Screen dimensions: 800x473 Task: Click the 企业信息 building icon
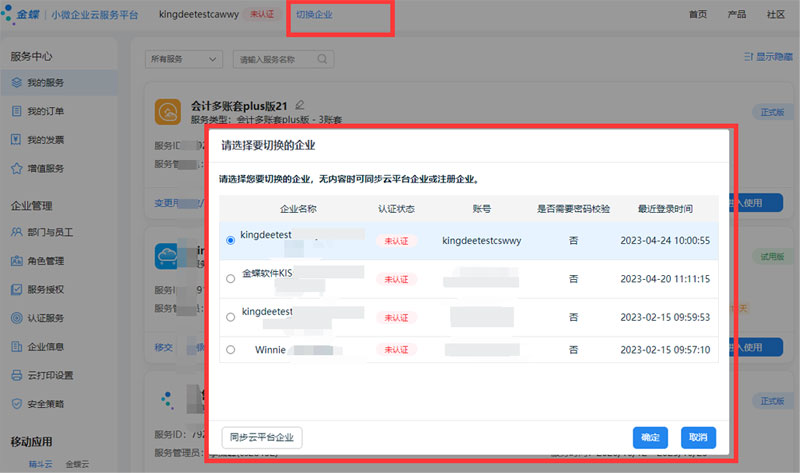(16, 346)
